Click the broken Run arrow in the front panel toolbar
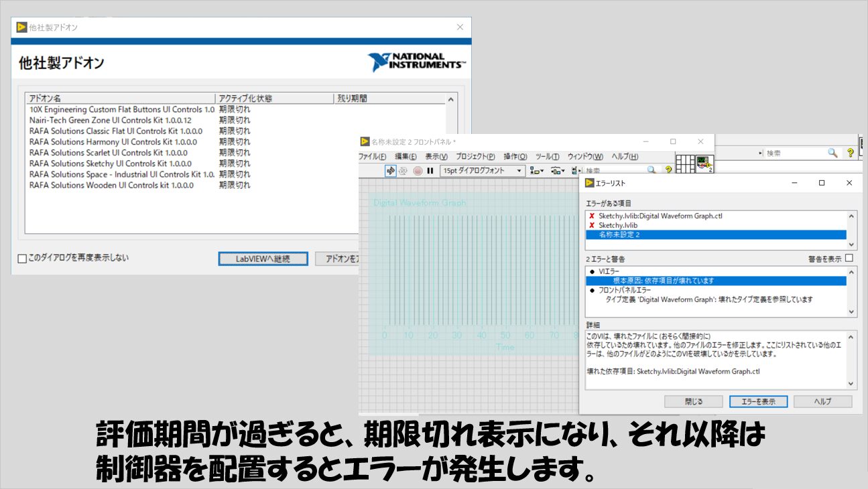The width and height of the screenshot is (868, 489). [391, 170]
